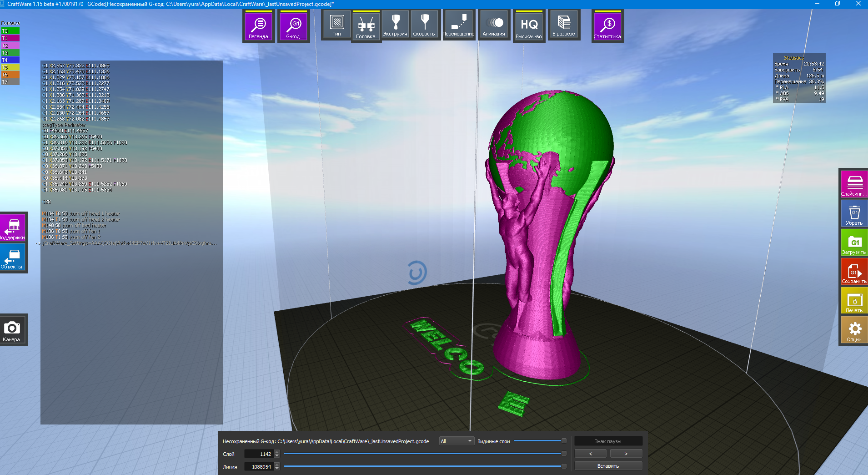Toggle the Статистика statistics panel
Viewport: 868px width, 475px height.
607,27
